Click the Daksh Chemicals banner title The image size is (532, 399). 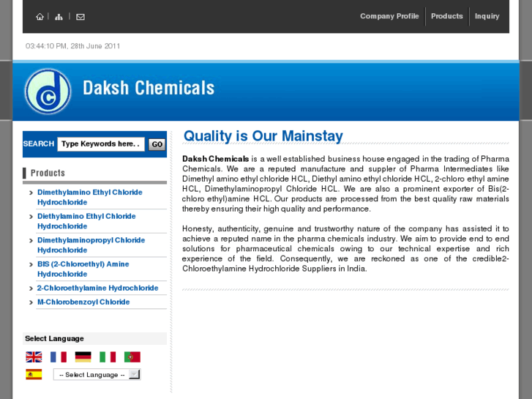(149, 88)
